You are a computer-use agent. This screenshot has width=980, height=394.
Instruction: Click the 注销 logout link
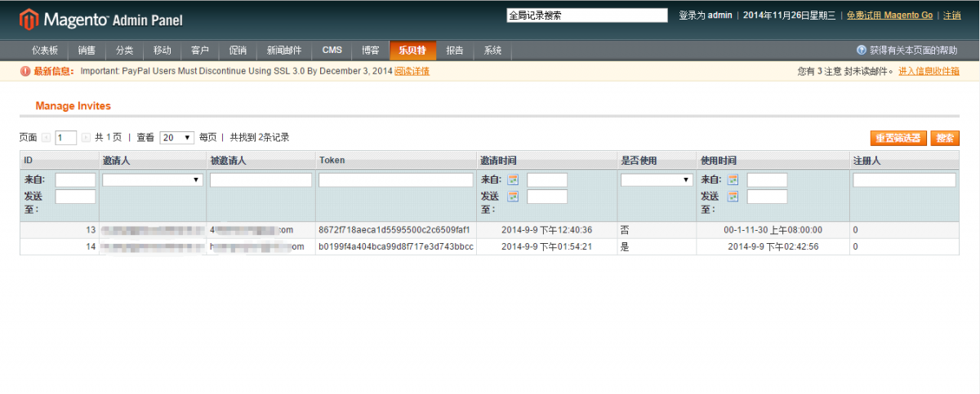952,15
